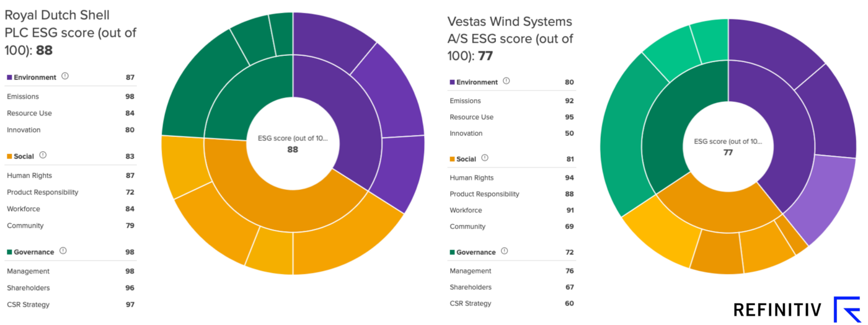Select the Community label under Shell
Viewport: 868px width, 325px height.
coord(25,226)
